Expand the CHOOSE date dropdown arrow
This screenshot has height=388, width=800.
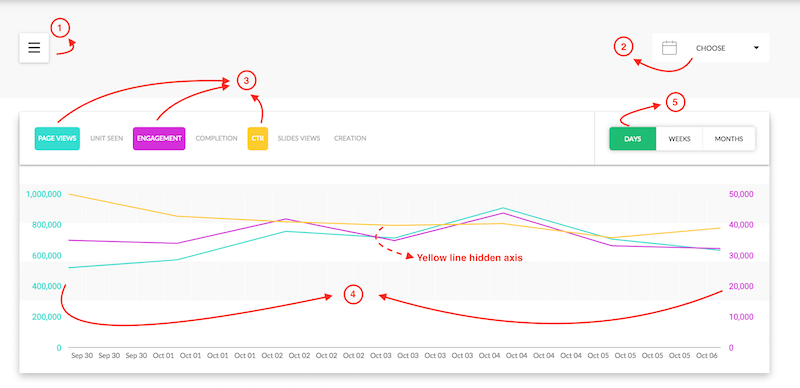(756, 47)
